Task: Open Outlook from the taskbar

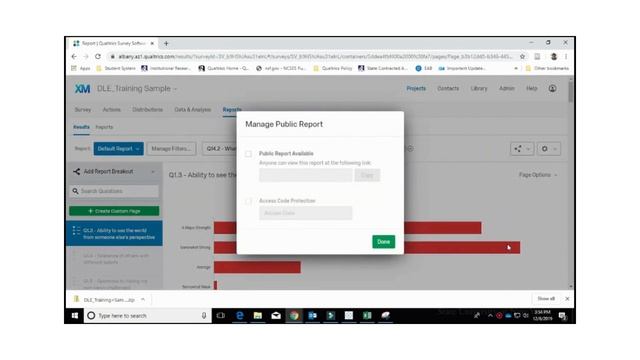Action: coord(313,316)
